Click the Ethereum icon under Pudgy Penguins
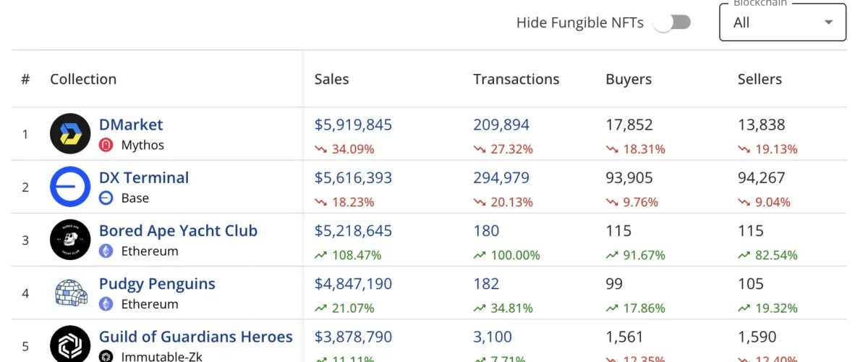This screenshot has width=868, height=362. point(106,304)
